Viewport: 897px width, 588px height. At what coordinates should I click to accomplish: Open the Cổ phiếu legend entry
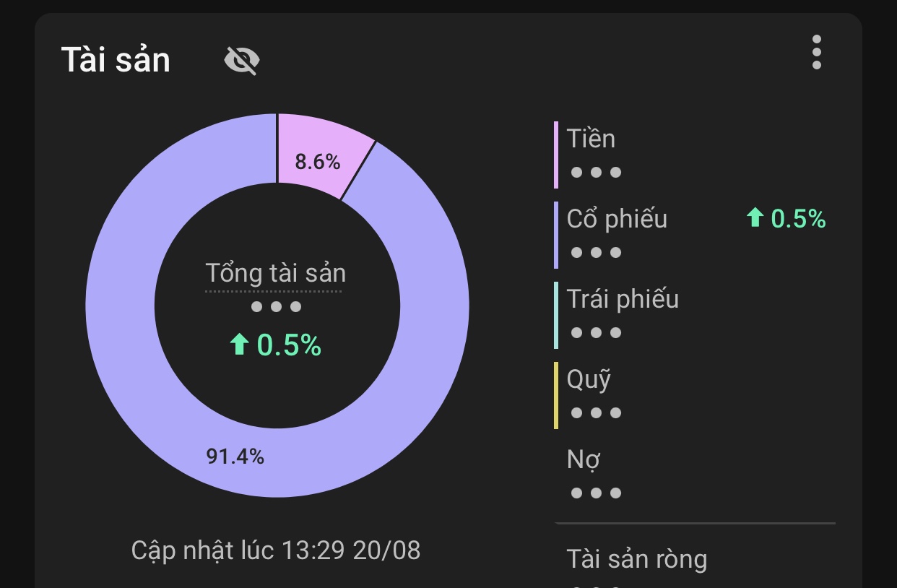(x=693, y=234)
